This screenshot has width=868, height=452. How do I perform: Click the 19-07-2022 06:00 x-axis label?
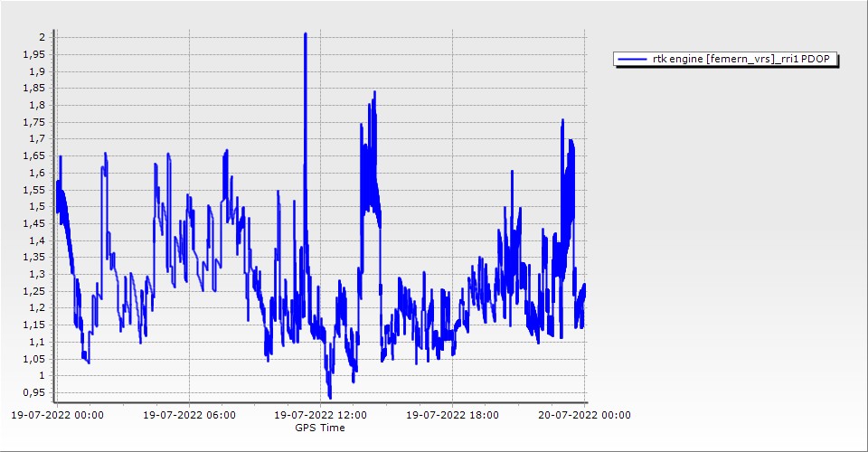click(189, 416)
